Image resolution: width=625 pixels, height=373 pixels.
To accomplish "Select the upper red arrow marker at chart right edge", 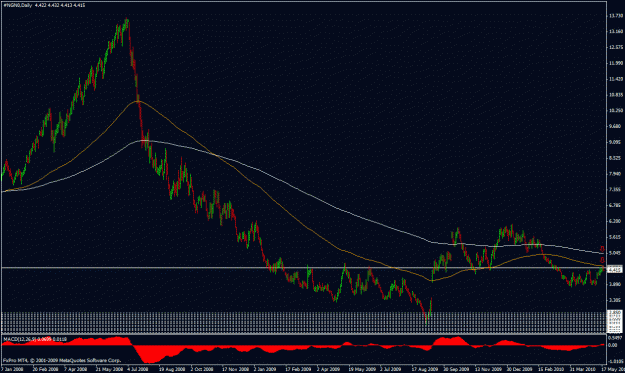I will 602,249.
